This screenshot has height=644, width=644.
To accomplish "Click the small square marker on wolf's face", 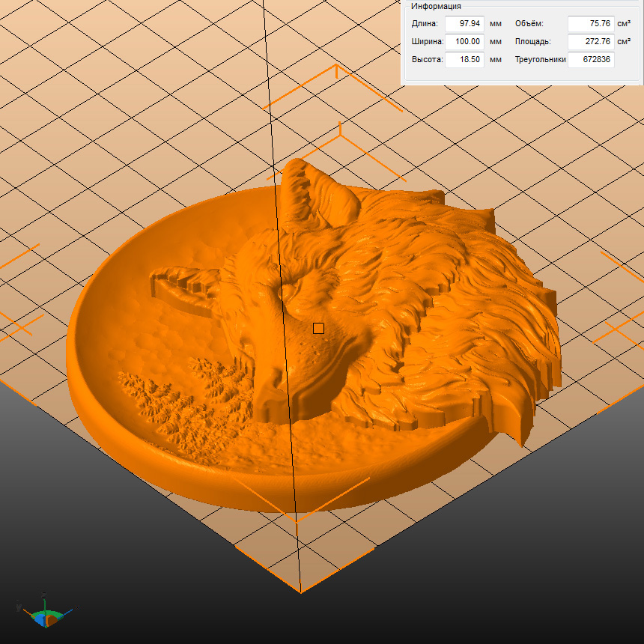I will [x=318, y=328].
